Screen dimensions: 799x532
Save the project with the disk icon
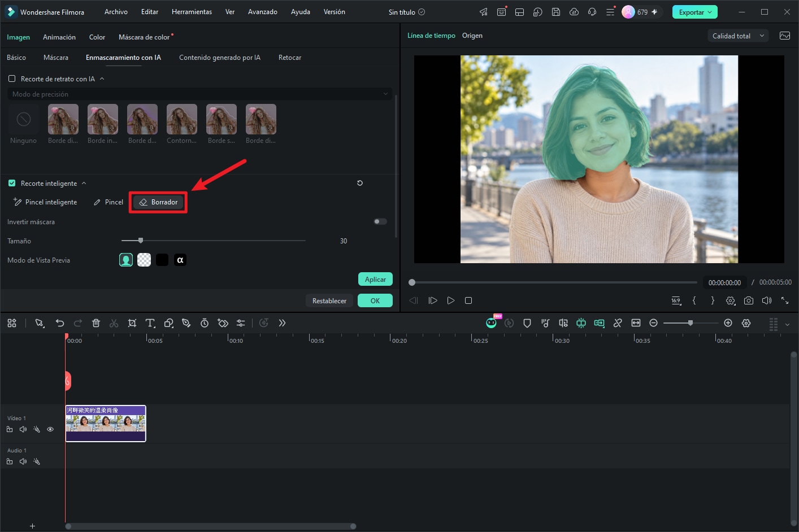[x=556, y=12]
